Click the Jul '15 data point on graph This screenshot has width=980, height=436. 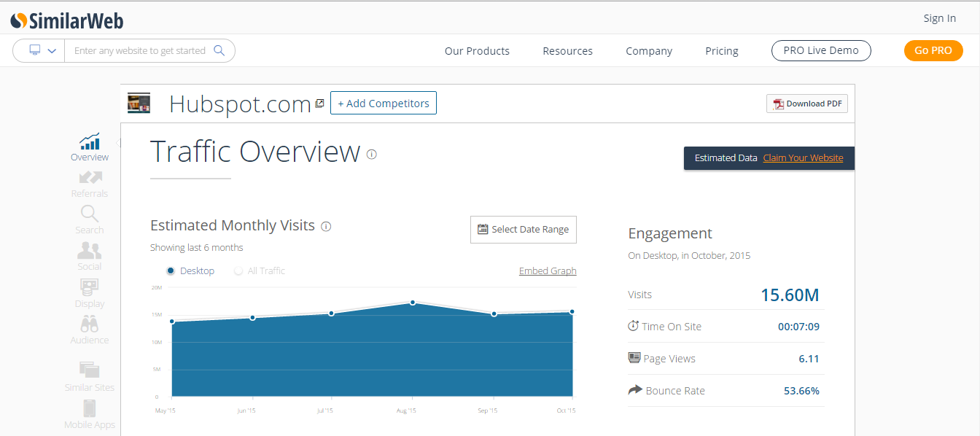click(331, 314)
